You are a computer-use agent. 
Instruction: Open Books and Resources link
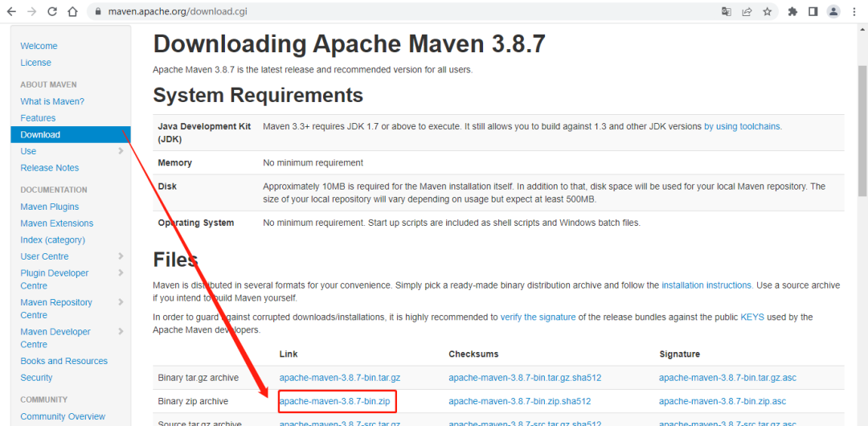coord(64,361)
